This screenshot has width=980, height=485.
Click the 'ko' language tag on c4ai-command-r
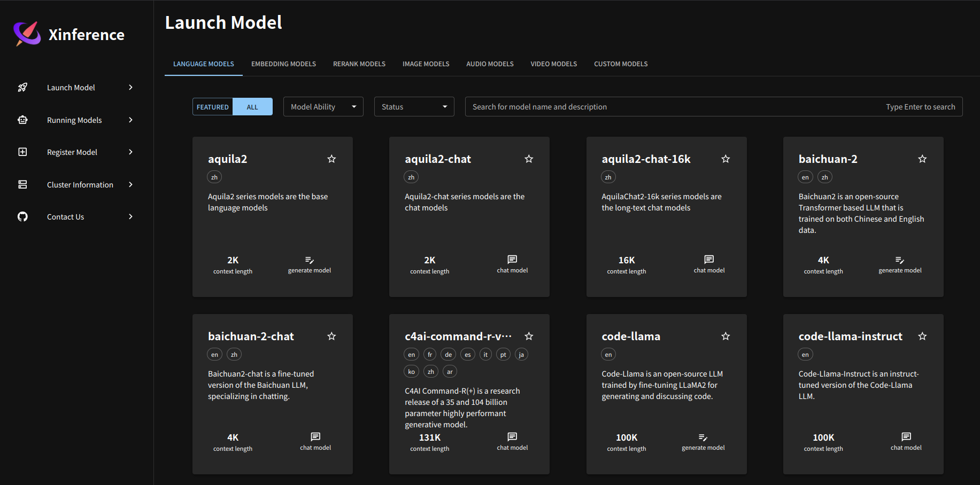tap(411, 372)
